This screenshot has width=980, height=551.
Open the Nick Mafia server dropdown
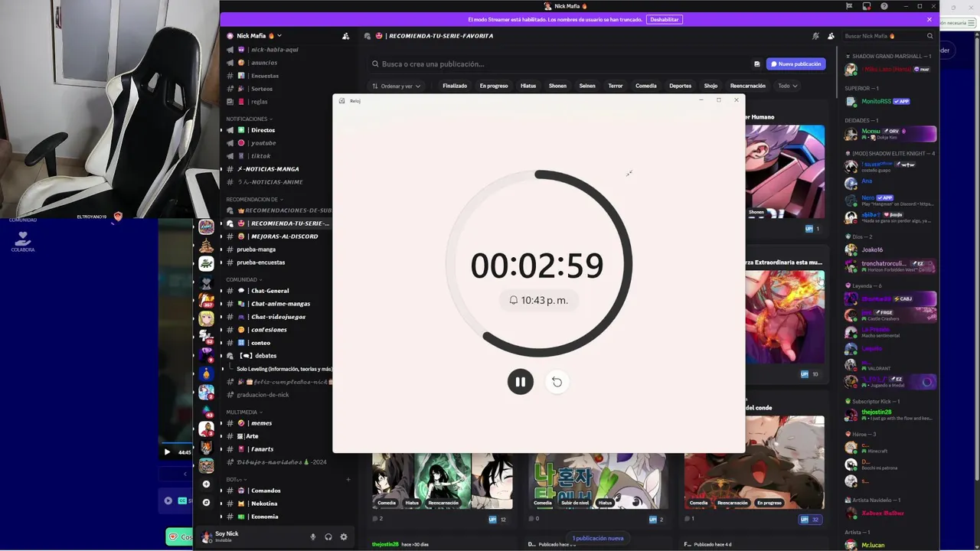tap(260, 36)
